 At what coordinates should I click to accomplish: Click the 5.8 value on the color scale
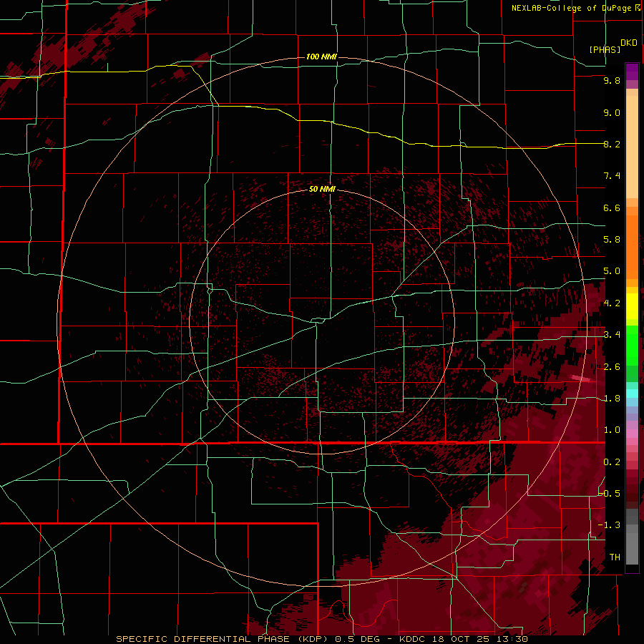(612, 240)
